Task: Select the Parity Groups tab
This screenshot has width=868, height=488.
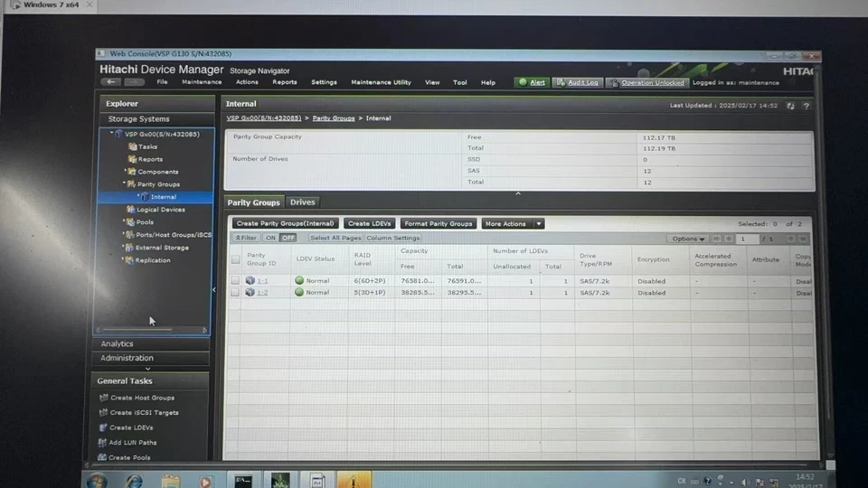Action: (x=253, y=202)
